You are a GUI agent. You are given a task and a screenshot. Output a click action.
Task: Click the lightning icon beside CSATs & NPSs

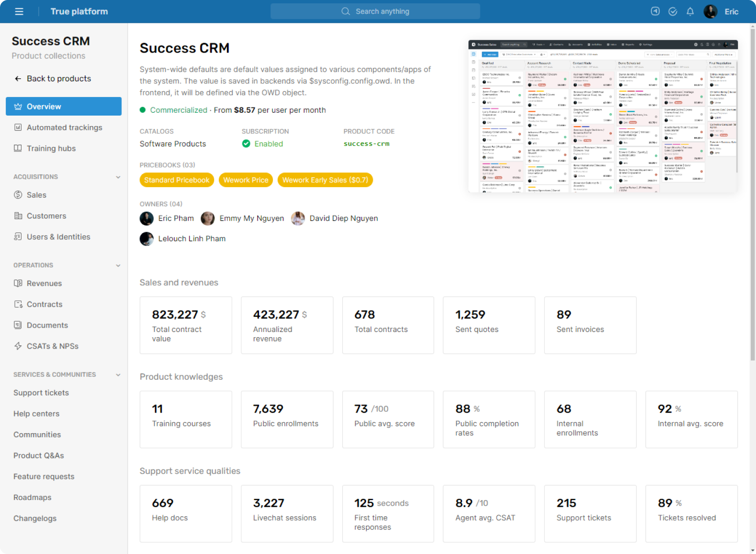click(x=18, y=346)
